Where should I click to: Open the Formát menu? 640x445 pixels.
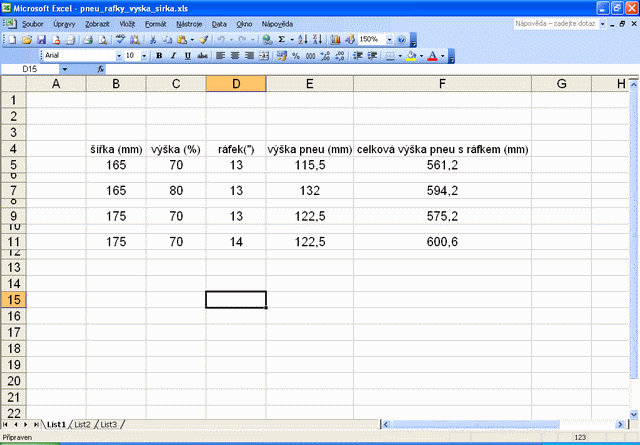156,22
